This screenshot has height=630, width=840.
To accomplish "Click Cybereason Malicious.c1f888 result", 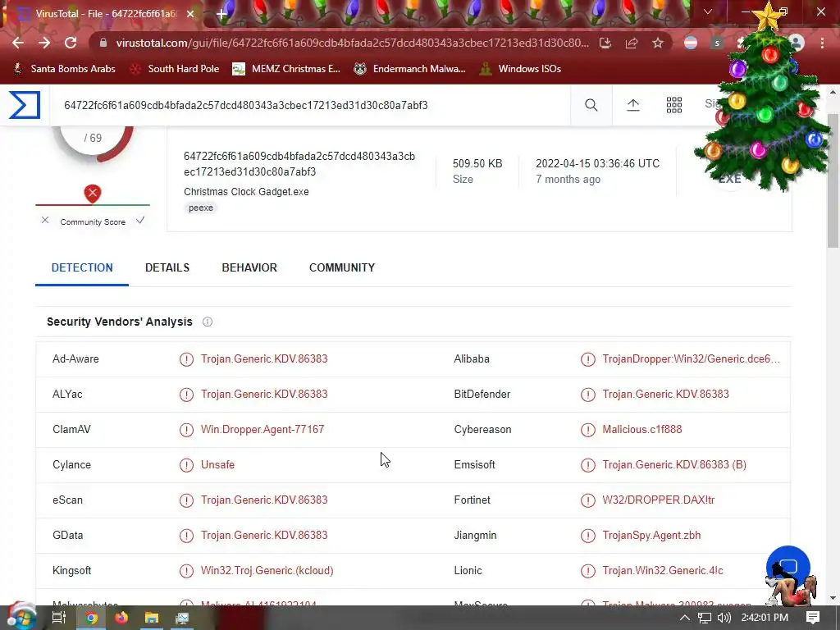I will 641,430.
